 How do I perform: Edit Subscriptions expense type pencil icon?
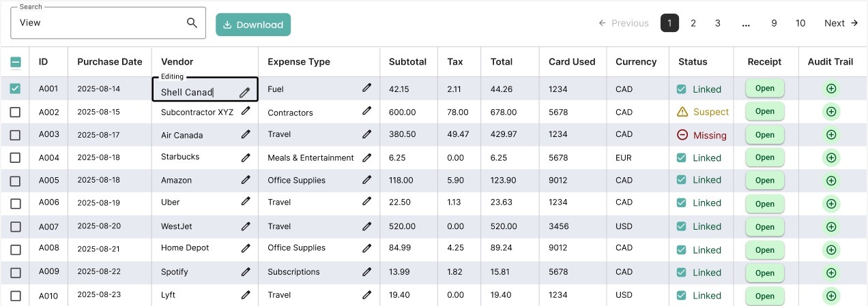[367, 271]
